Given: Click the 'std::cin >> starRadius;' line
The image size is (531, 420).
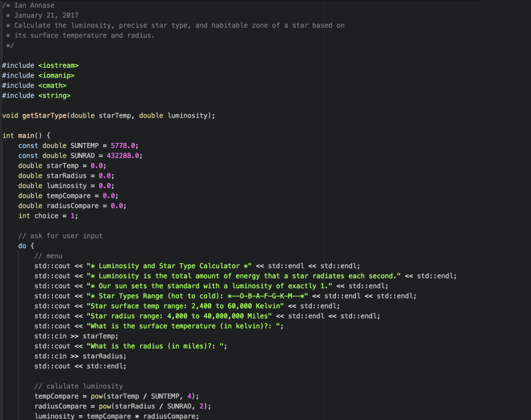Looking at the screenshot, I should 73,356.
